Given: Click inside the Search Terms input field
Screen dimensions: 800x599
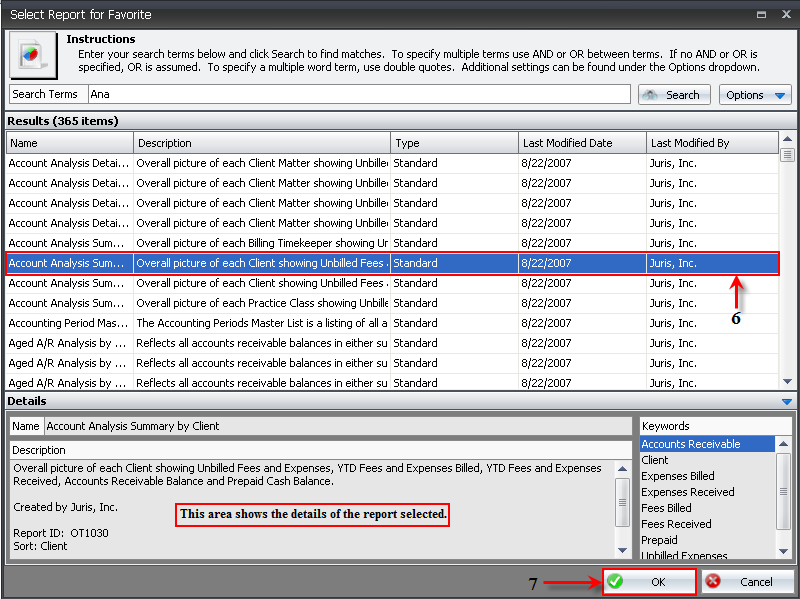Looking at the screenshot, I should [360, 95].
